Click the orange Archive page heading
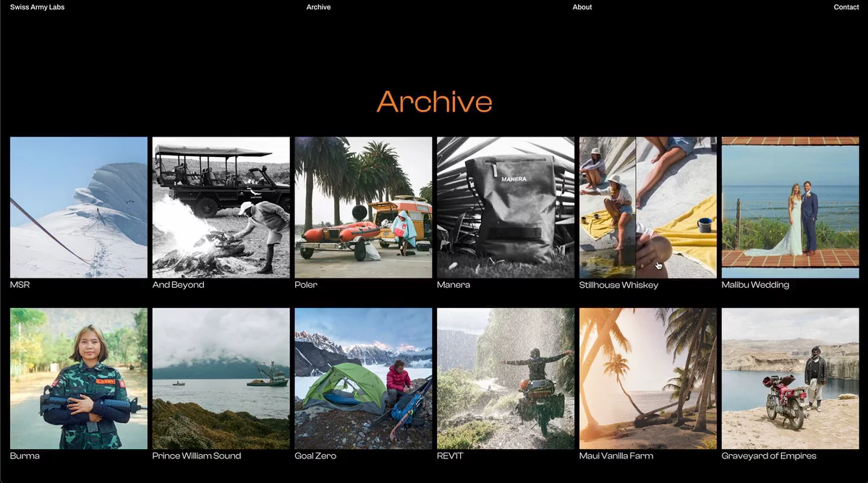This screenshot has height=483, width=868. (x=434, y=101)
